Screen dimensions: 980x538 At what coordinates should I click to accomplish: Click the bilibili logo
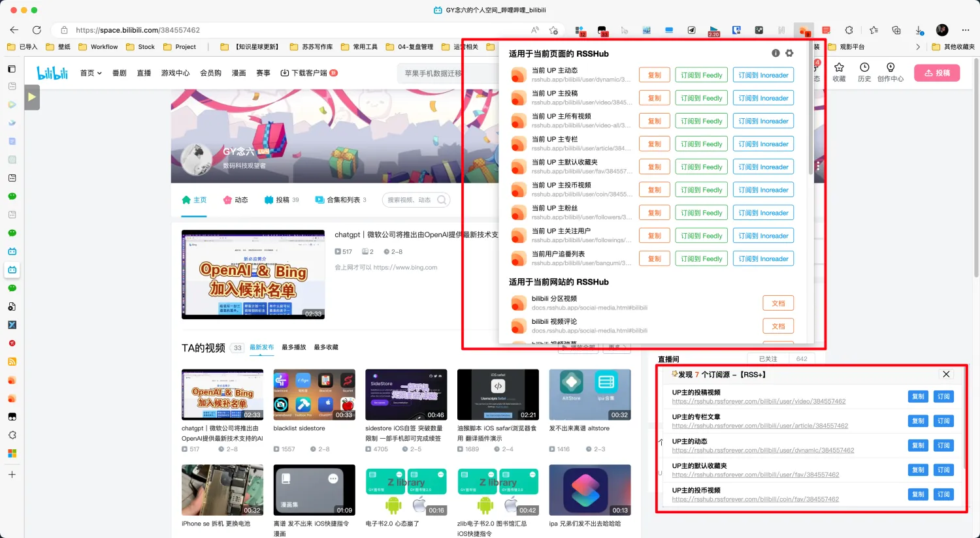tap(52, 73)
